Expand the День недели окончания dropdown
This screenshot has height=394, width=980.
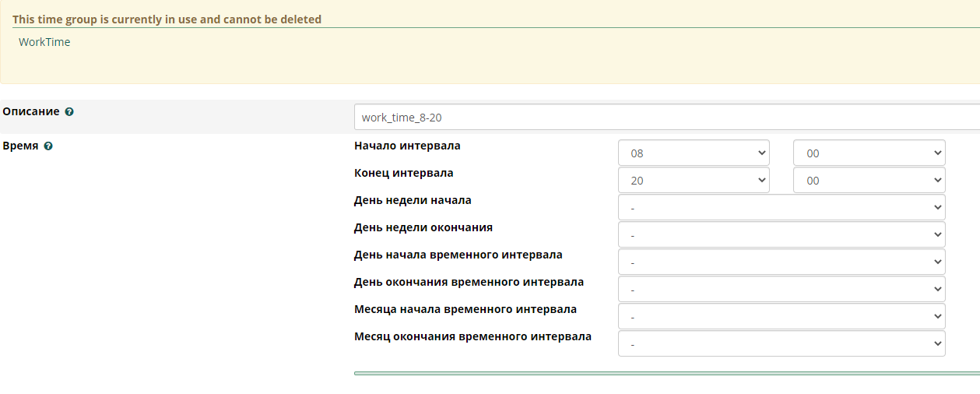781,235
